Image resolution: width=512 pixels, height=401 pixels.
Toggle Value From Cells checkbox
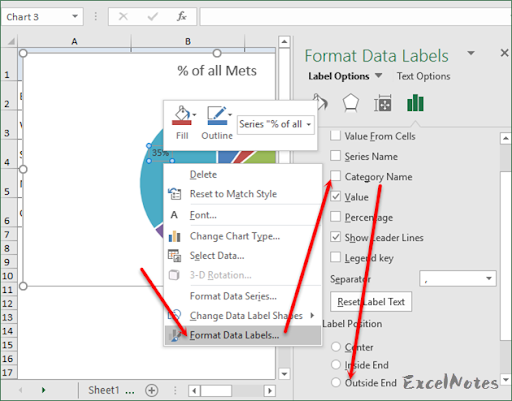point(335,135)
